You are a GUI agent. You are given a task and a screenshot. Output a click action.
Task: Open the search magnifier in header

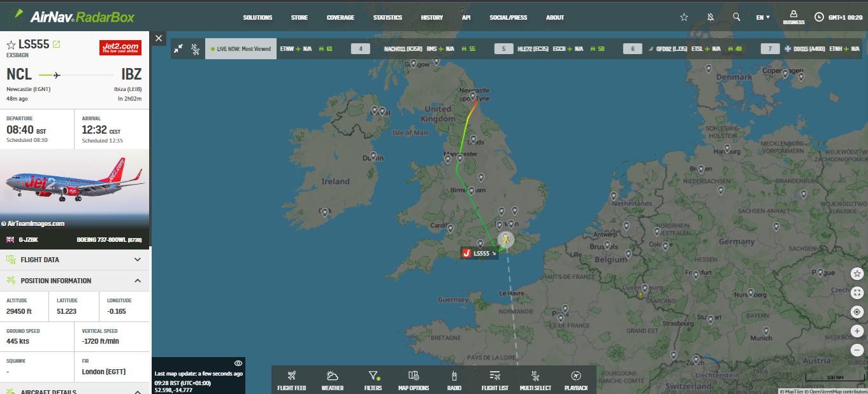737,17
